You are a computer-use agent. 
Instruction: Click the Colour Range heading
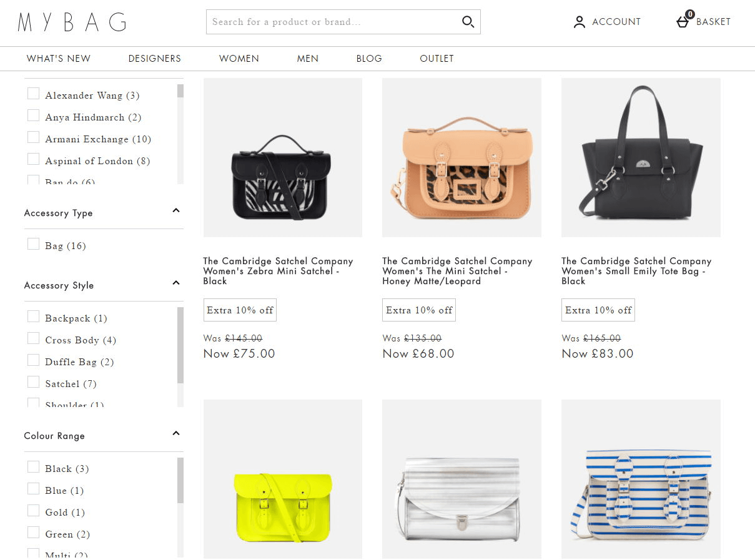tap(54, 436)
